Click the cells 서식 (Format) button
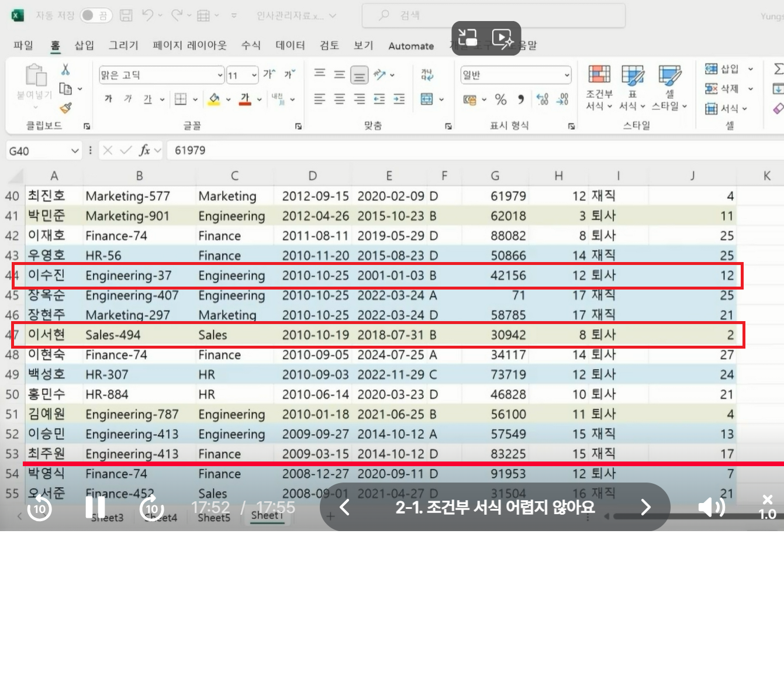This screenshot has height=675, width=784. click(726, 108)
